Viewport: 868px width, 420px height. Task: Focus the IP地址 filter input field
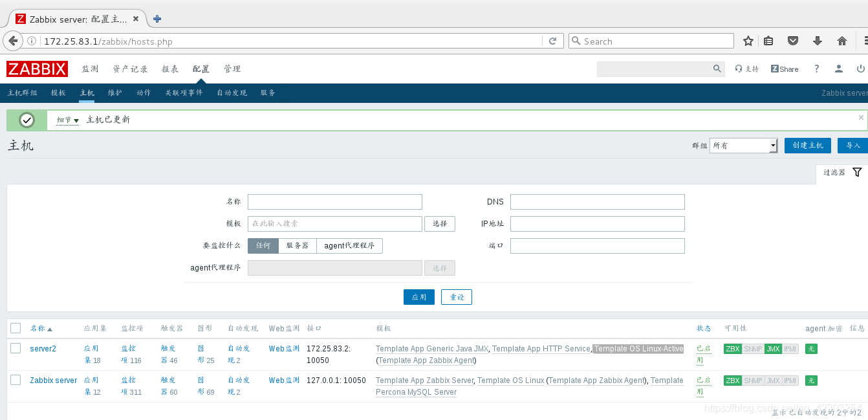[597, 224]
